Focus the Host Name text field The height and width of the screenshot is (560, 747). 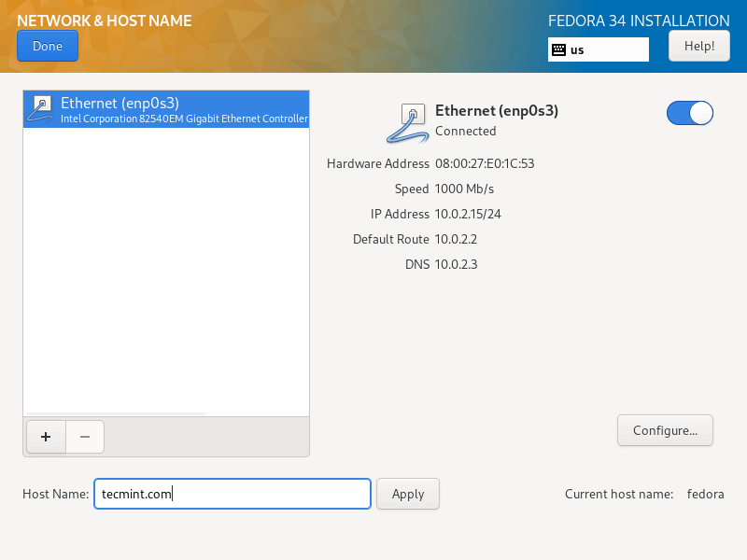tap(233, 494)
